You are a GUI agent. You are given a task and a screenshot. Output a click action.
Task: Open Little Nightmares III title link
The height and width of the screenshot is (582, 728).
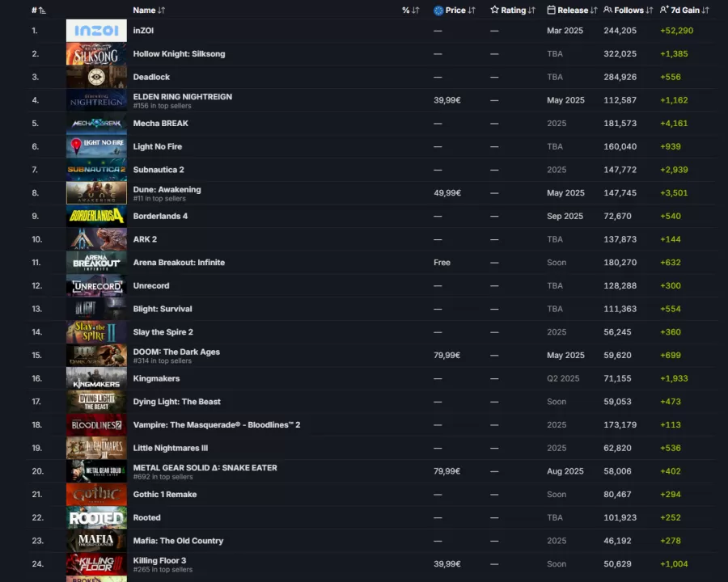171,449
